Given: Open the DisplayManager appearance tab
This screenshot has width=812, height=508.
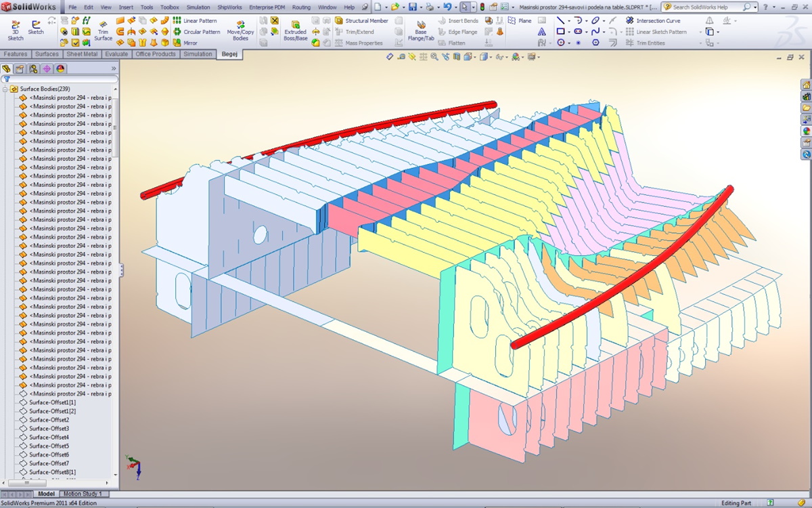Looking at the screenshot, I should pyautogui.click(x=61, y=68).
